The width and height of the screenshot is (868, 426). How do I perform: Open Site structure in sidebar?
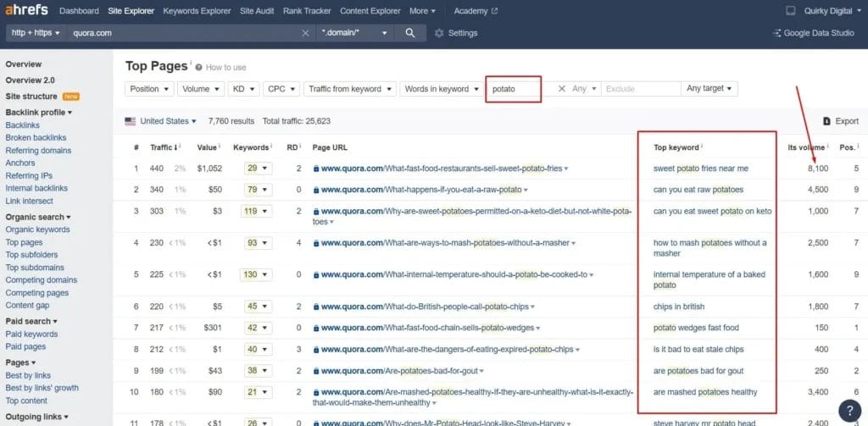coord(31,97)
